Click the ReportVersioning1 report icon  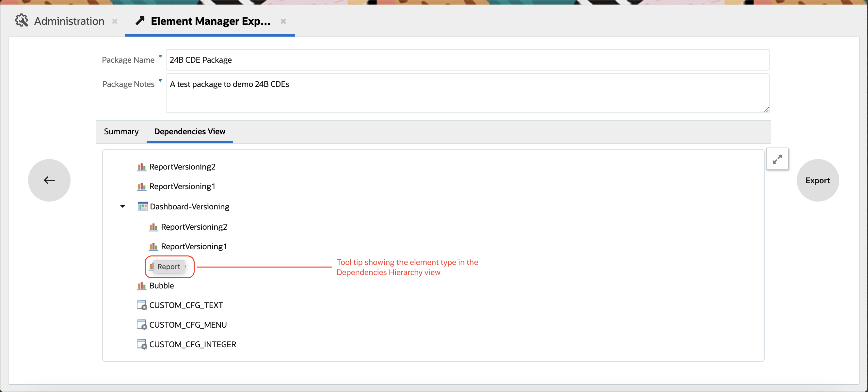(140, 186)
